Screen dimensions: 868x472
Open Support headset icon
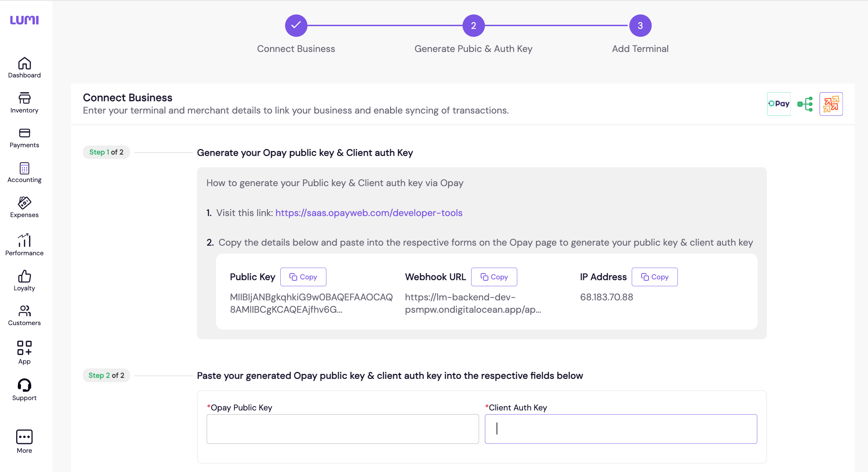tap(24, 389)
